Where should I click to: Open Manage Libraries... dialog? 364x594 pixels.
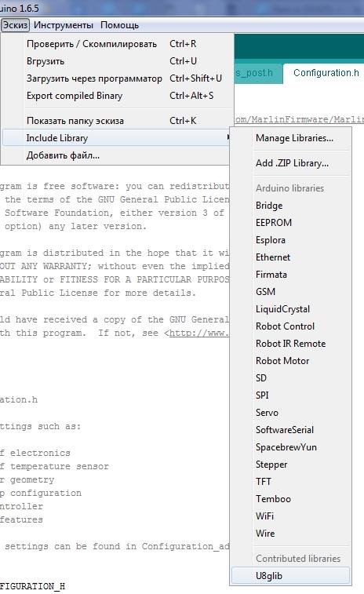(x=294, y=138)
